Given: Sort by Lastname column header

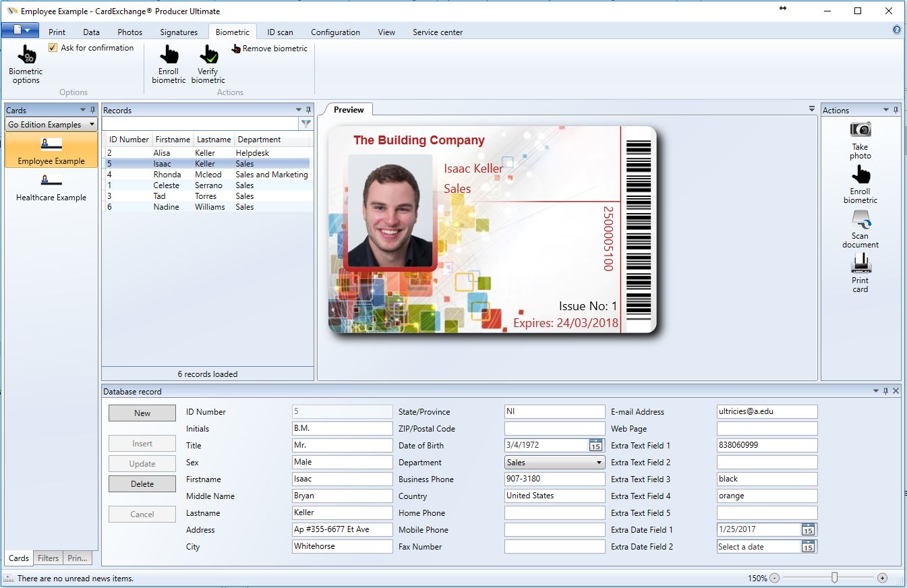Looking at the screenshot, I should point(214,140).
